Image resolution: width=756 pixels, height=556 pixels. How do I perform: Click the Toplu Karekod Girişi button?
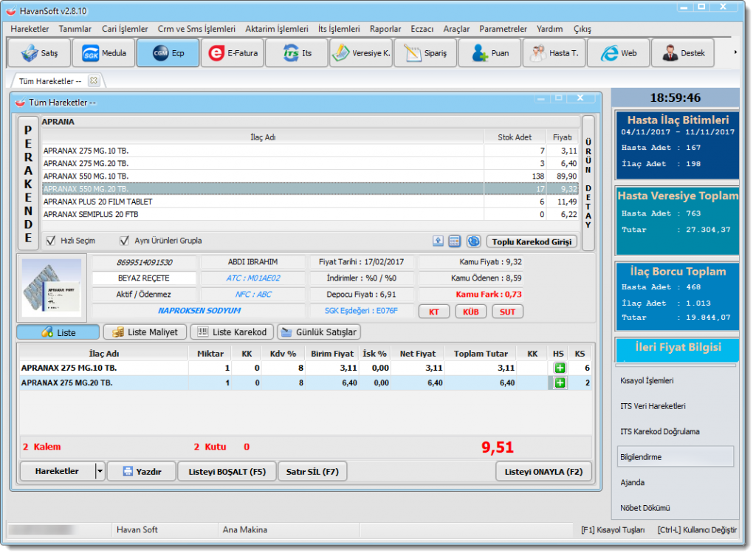pos(532,241)
